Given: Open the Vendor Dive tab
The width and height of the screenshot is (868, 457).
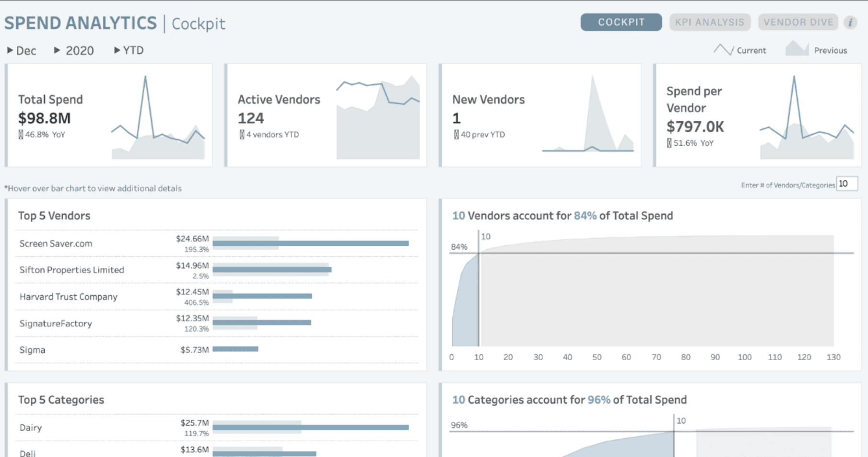Looking at the screenshot, I should click(798, 22).
